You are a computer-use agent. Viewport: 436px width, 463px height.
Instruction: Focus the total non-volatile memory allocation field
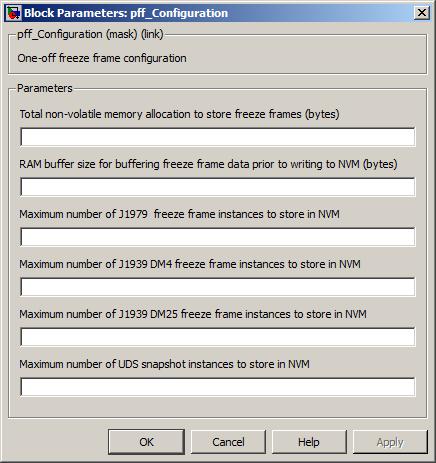[x=218, y=137]
